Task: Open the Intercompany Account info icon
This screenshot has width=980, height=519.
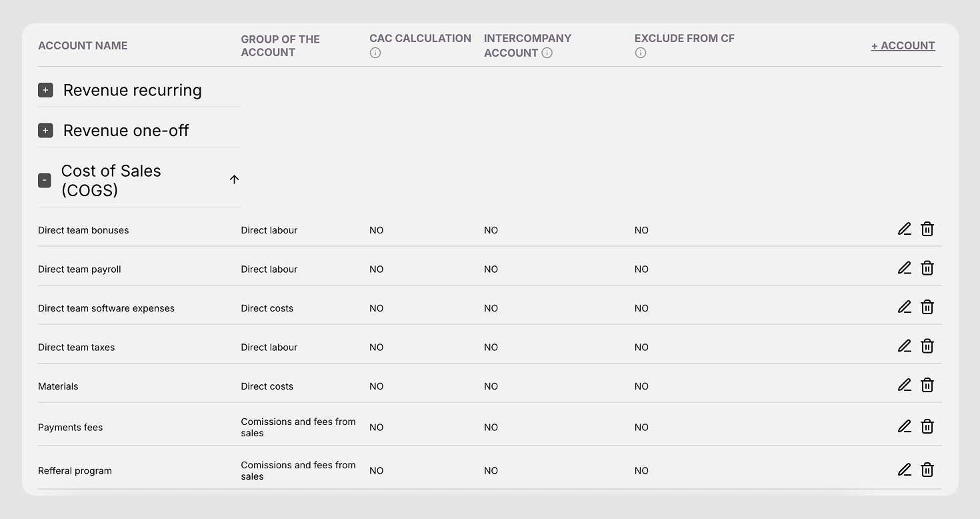Action: point(547,53)
